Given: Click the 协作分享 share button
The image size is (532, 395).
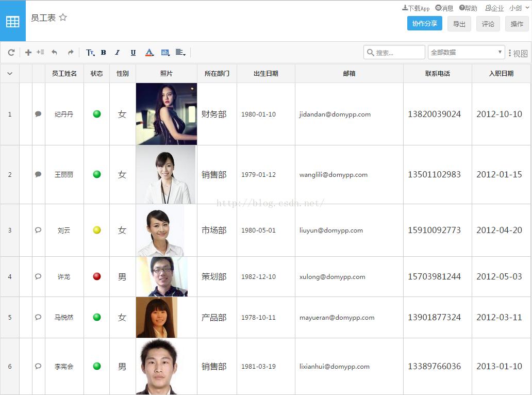Looking at the screenshot, I should tap(424, 23).
